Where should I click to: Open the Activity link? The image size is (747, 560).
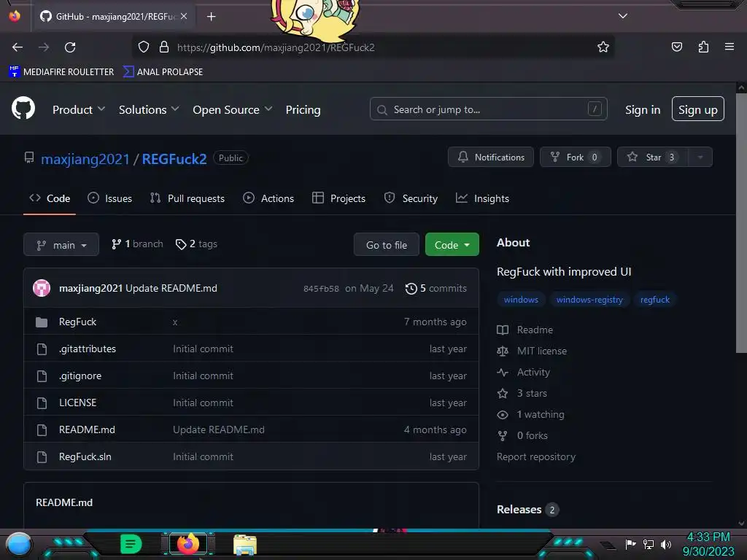pyautogui.click(x=524, y=373)
